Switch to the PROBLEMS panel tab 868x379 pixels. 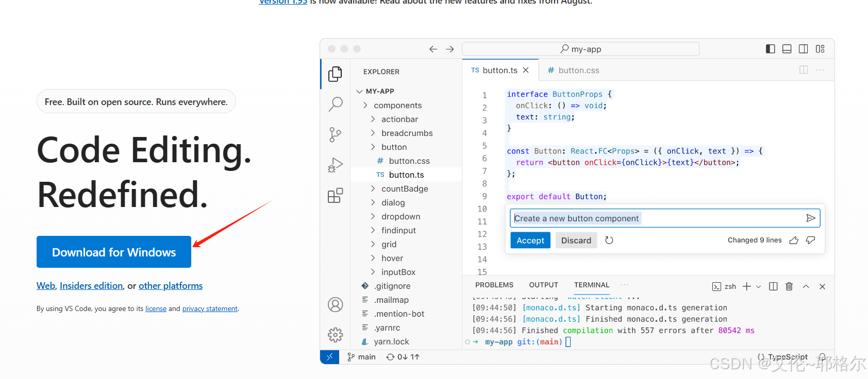[494, 285]
